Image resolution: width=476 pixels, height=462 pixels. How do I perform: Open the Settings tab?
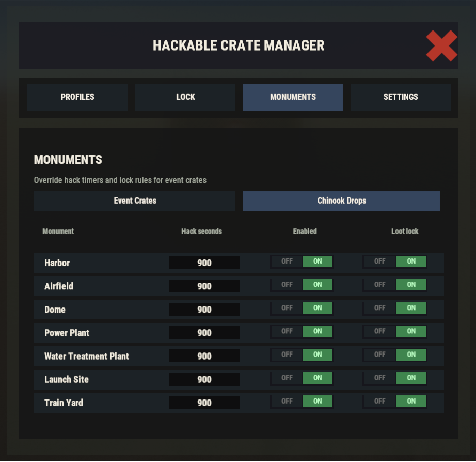pyautogui.click(x=401, y=97)
